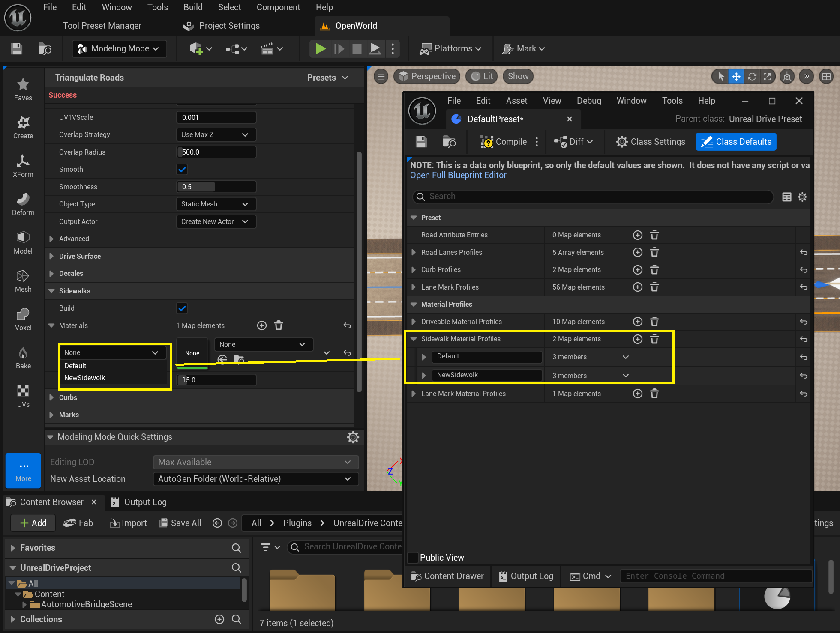Toggle scale gizmo mode in viewport
The image size is (840, 633).
pos(767,76)
